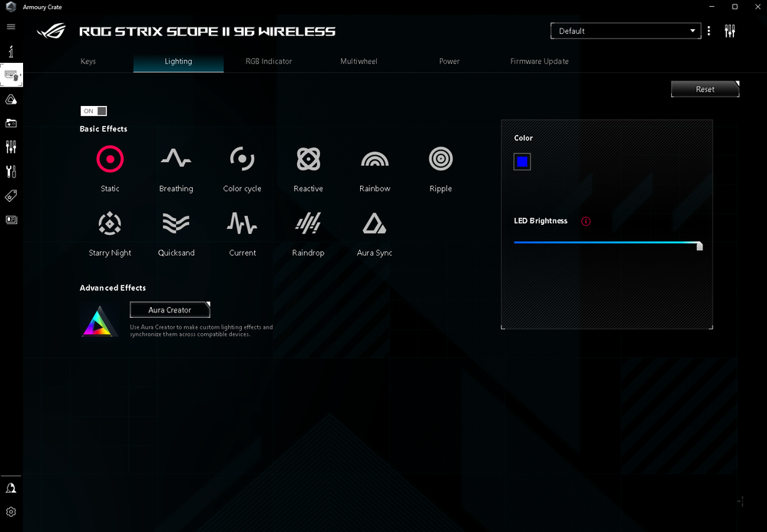The height and width of the screenshot is (532, 767).
Task: Select the Raindrop lighting effect
Action: coord(308,233)
